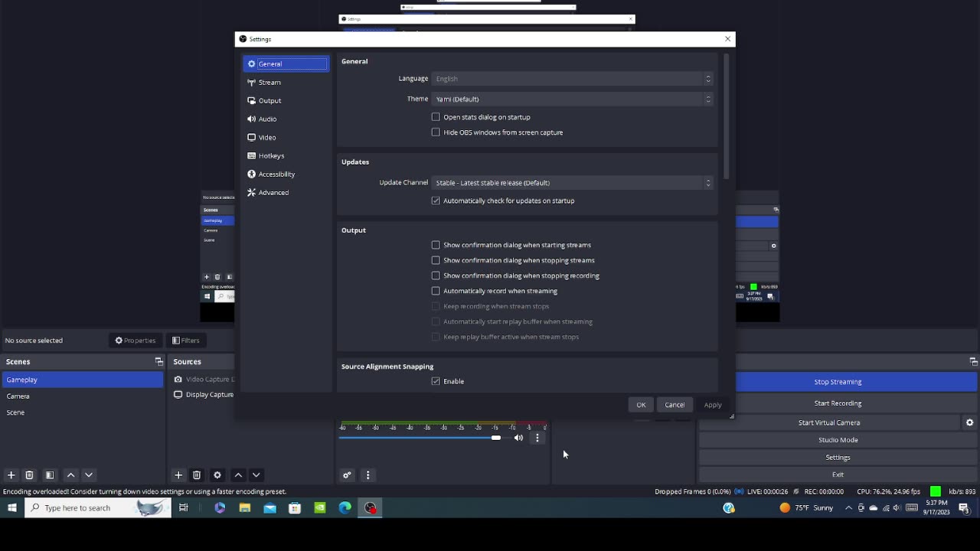Click the Stop Streaming button

838,382
